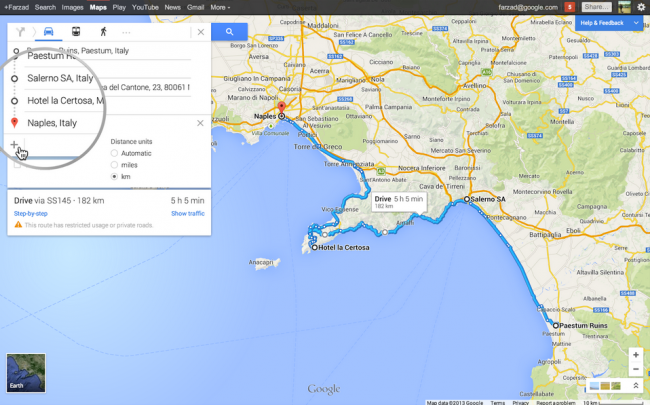
Task: Click the red Naples destination pin
Action: coord(281,107)
